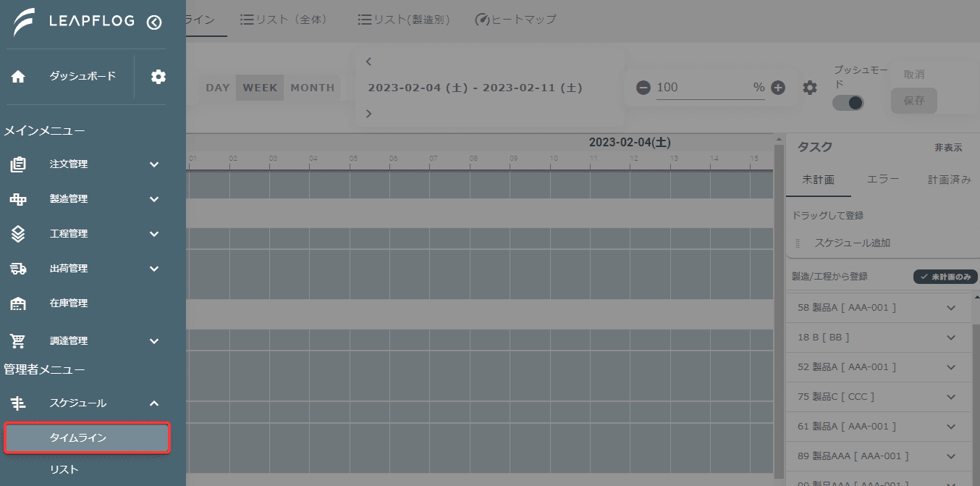The height and width of the screenshot is (486, 980).
Task: Switch to the 計画済み task tab
Action: click(x=949, y=180)
